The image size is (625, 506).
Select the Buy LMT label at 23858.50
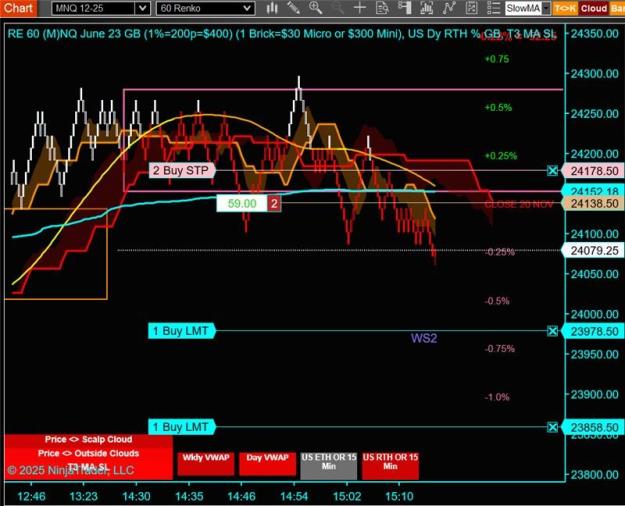pyautogui.click(x=182, y=427)
